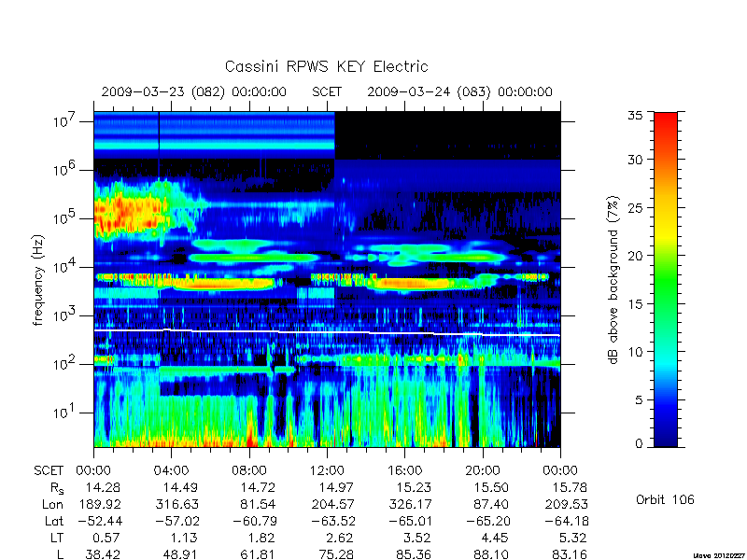
Task: Click the 'uiowa 20120227' credit text
Action: point(720,555)
